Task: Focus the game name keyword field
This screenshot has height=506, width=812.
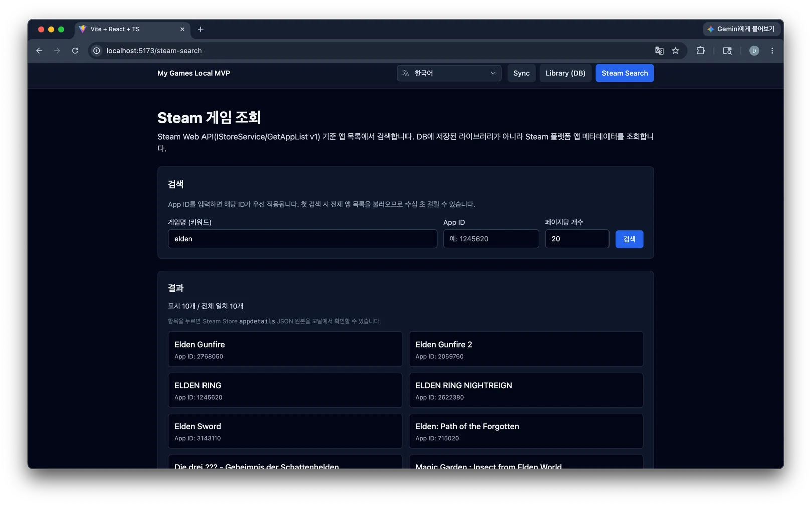Action: click(x=302, y=239)
